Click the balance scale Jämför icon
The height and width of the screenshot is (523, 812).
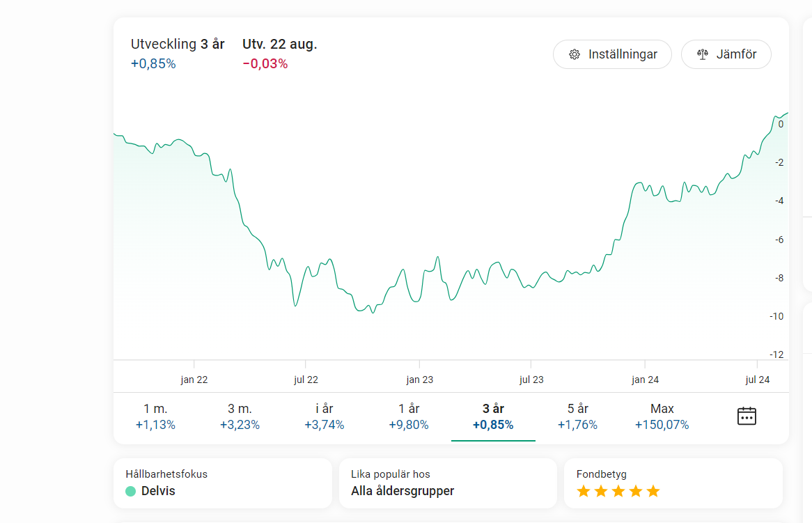tap(702, 54)
